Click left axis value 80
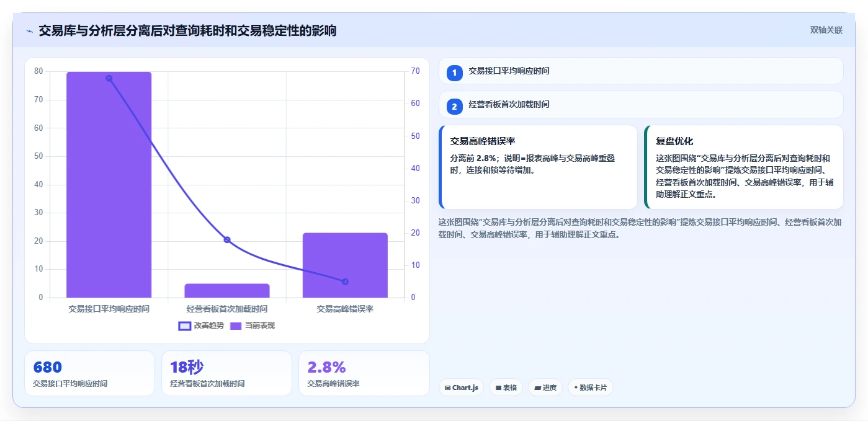 pyautogui.click(x=38, y=71)
